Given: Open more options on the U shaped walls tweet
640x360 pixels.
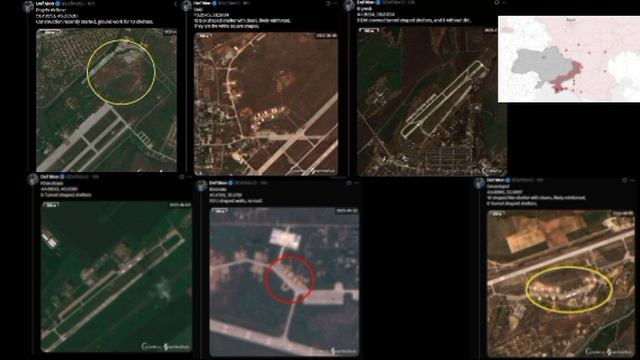Looking at the screenshot, I should 356,183.
